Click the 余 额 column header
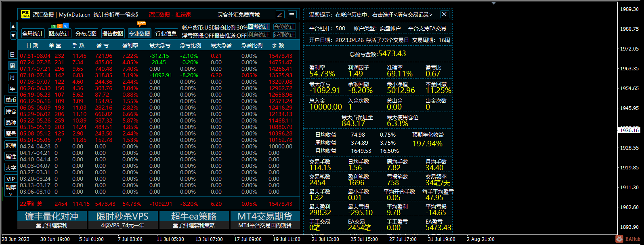 [278, 45]
